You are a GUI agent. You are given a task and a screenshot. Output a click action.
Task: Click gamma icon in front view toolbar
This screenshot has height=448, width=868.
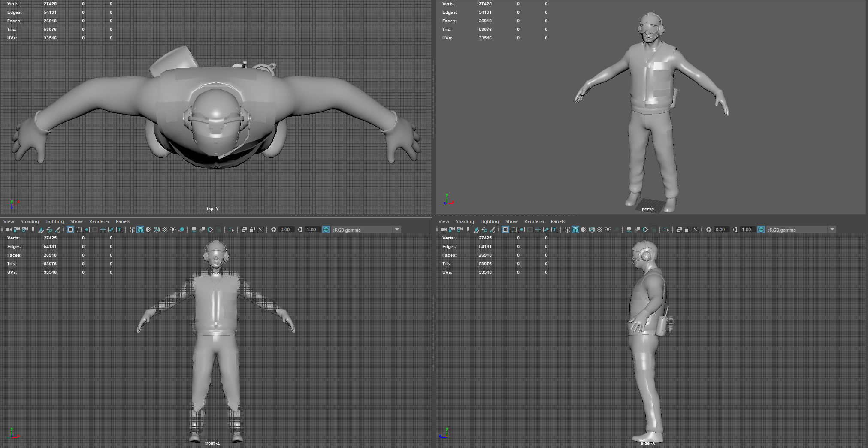[300, 230]
